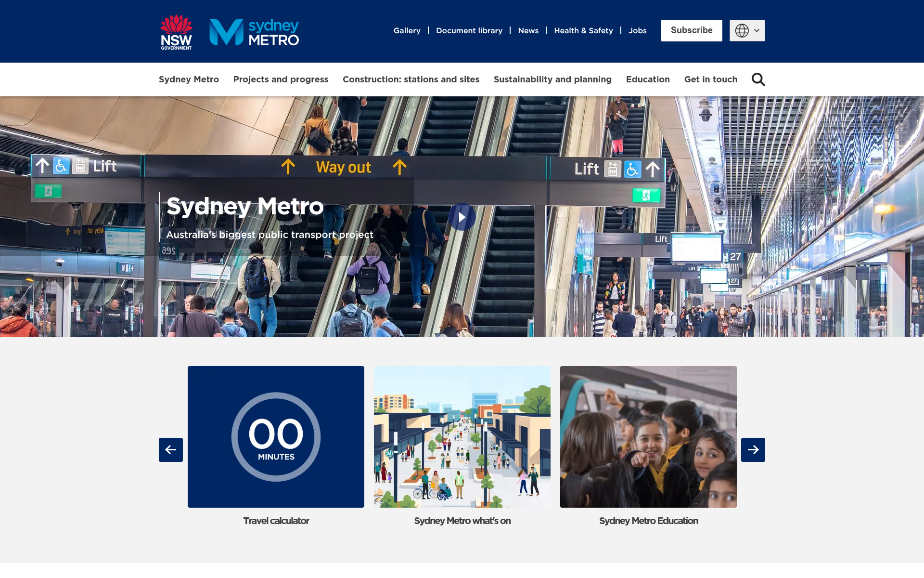Screen dimensions: 924x578
Task: Open the Document library link
Action: 469,30
